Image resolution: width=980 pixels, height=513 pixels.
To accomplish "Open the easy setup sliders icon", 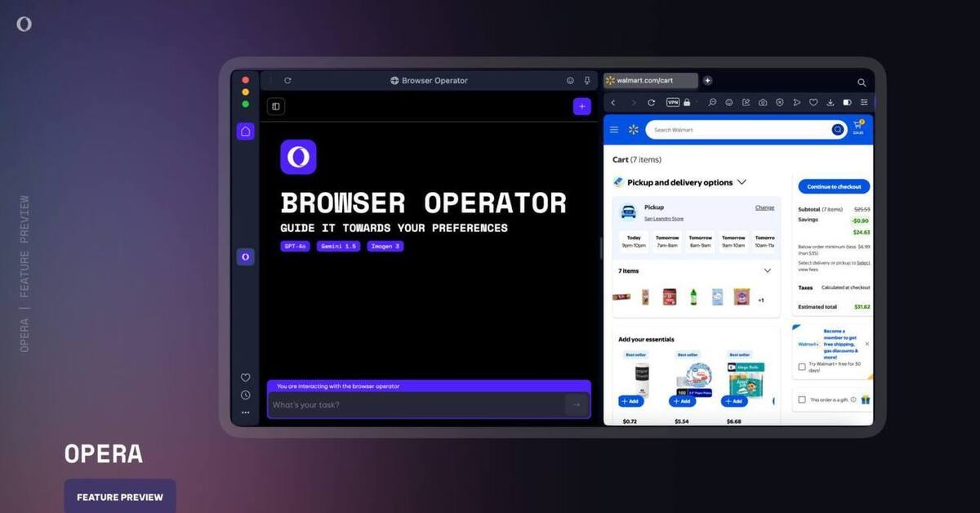I will [x=864, y=103].
